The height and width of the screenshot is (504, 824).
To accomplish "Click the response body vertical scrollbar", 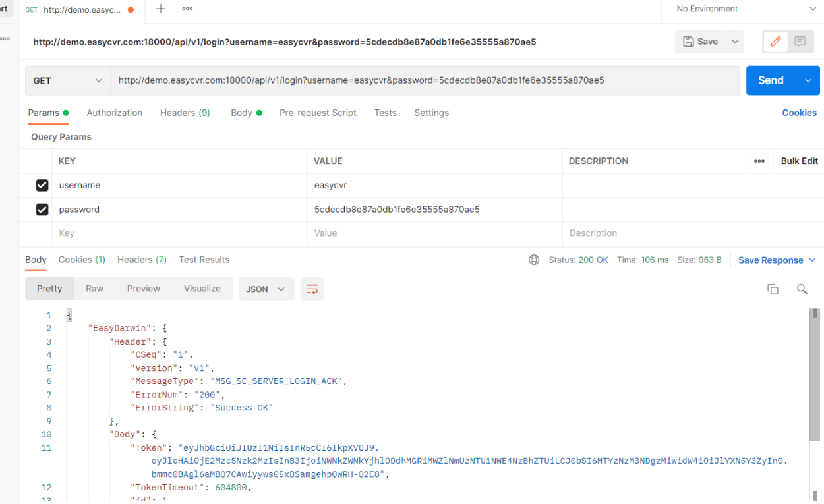I will point(815,376).
